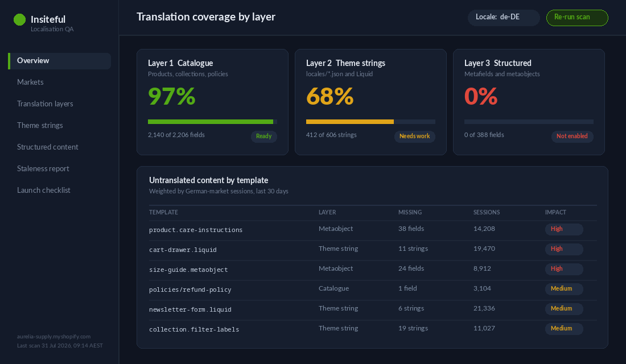Click the Not enabled status badge
Screen dimensions: 626x364
[572, 136]
